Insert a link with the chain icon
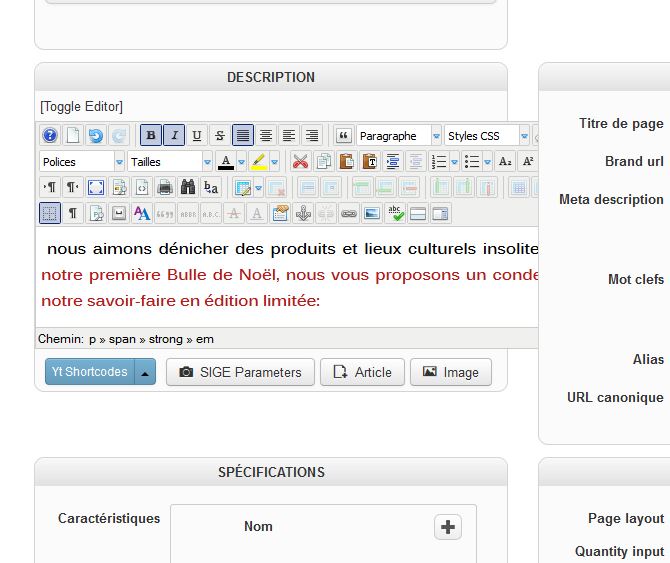This screenshot has height=563, width=670. (x=349, y=213)
